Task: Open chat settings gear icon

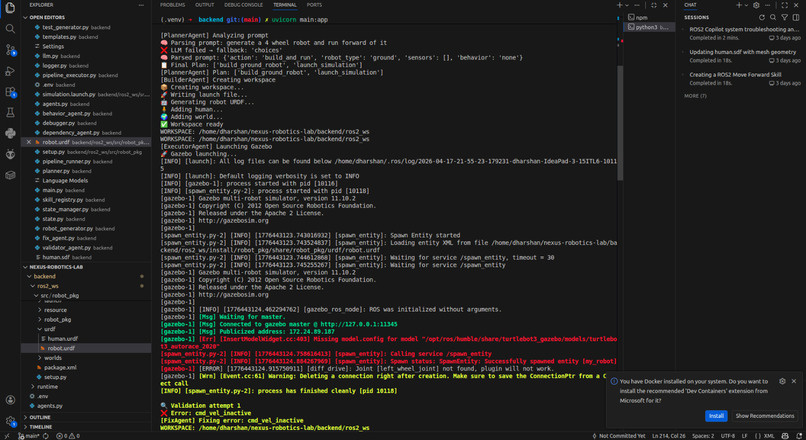Action: (756, 5)
